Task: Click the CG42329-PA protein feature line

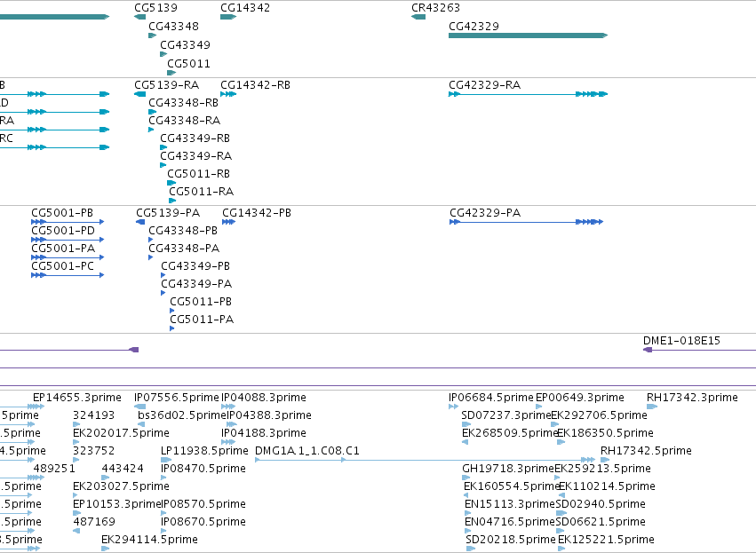Action: 526,222
